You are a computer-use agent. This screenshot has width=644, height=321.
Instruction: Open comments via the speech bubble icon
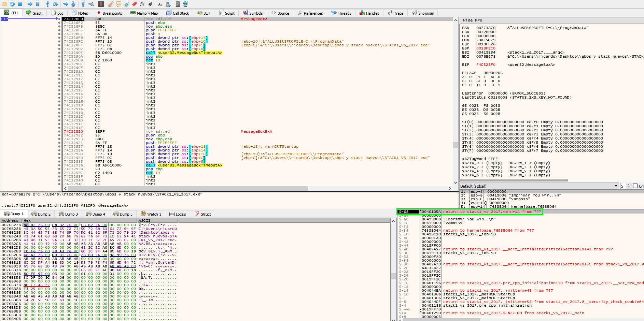pyautogui.click(x=118, y=4)
